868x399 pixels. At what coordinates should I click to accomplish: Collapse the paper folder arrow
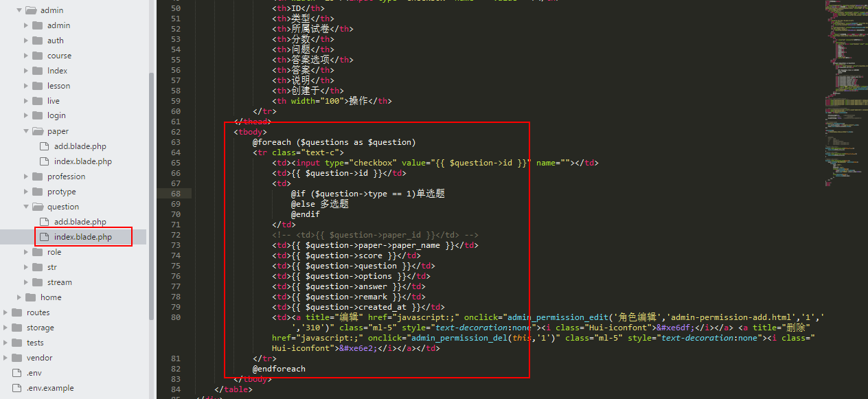[x=26, y=131]
